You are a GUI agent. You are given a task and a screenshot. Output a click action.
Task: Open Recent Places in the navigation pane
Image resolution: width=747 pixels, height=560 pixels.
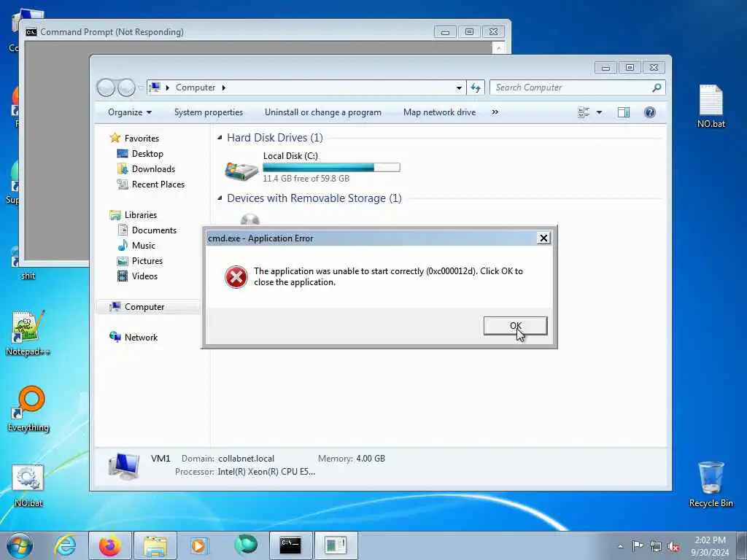click(x=158, y=184)
